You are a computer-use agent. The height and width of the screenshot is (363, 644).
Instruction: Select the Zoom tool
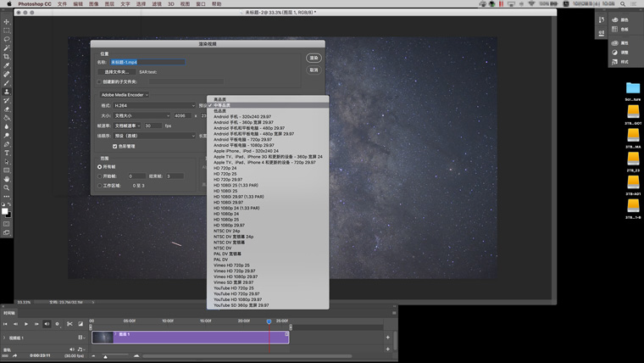click(x=6, y=188)
